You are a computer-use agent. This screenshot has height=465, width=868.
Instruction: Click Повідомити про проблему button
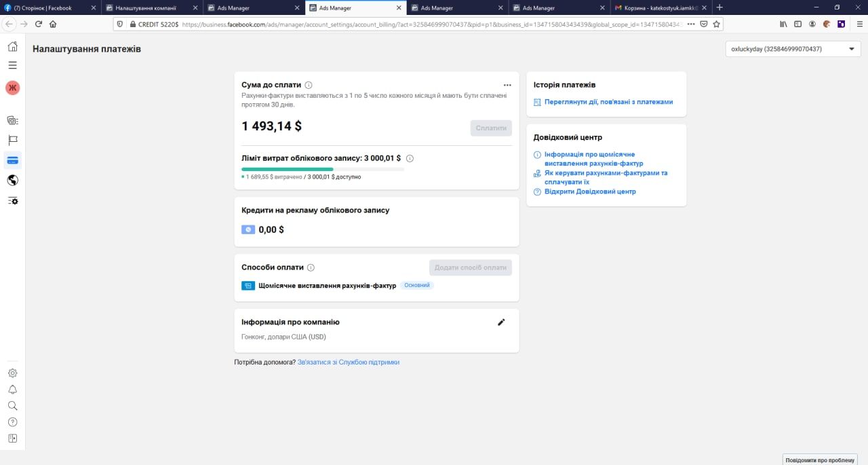pos(820,460)
